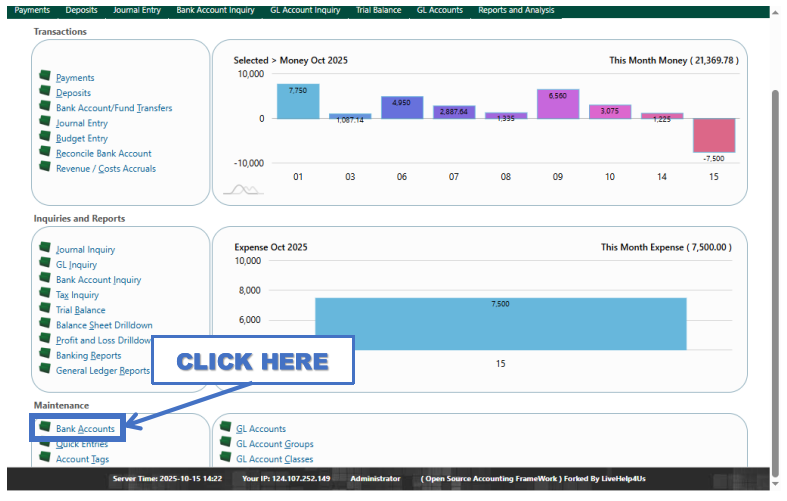This screenshot has width=787, height=501.
Task: Click the icon next to Bank Accounts
Action: point(45,428)
